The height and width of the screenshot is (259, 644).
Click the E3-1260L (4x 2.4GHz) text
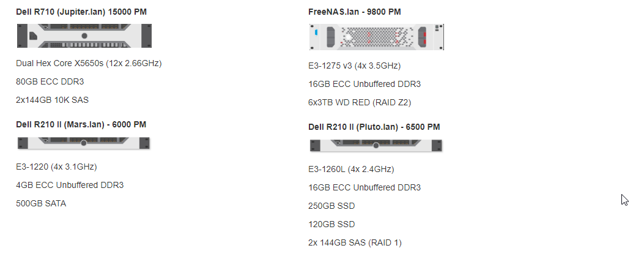click(351, 169)
